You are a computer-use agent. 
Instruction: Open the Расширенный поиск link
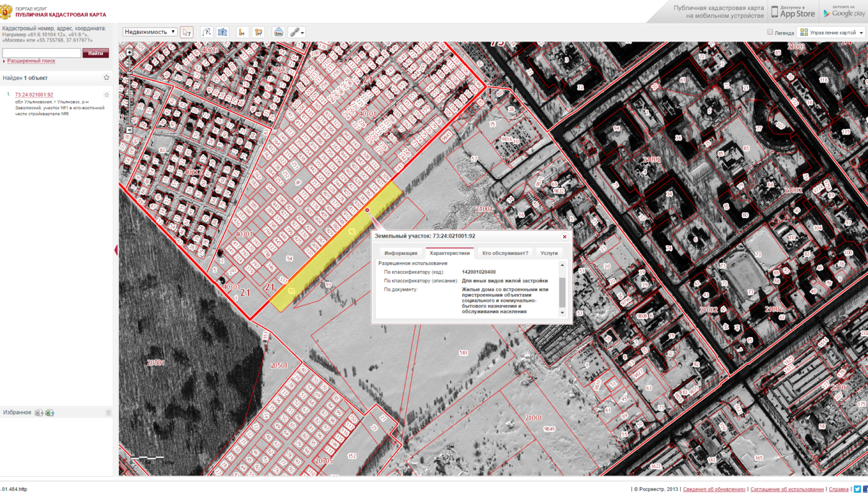[31, 61]
